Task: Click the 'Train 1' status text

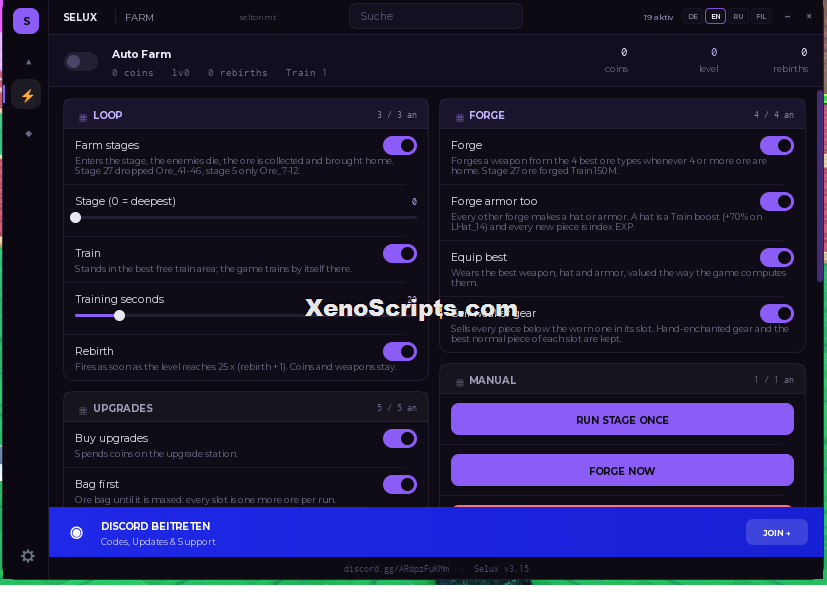Action: point(306,73)
